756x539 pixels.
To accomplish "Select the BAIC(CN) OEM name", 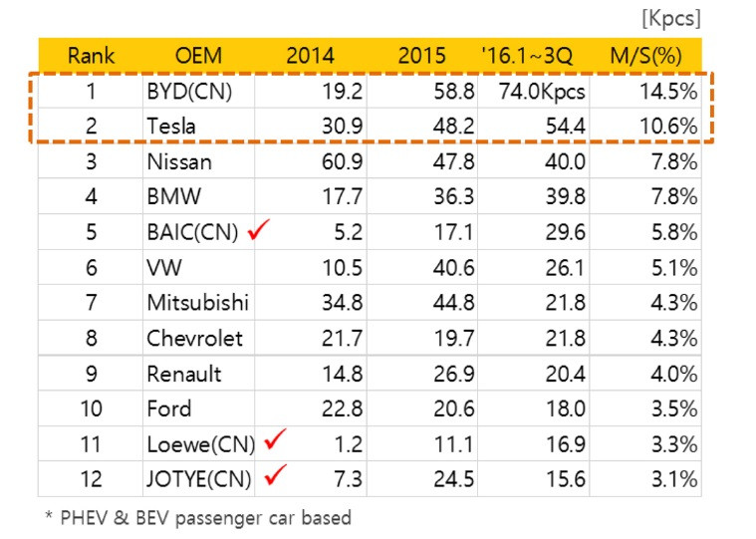I will (x=193, y=232).
